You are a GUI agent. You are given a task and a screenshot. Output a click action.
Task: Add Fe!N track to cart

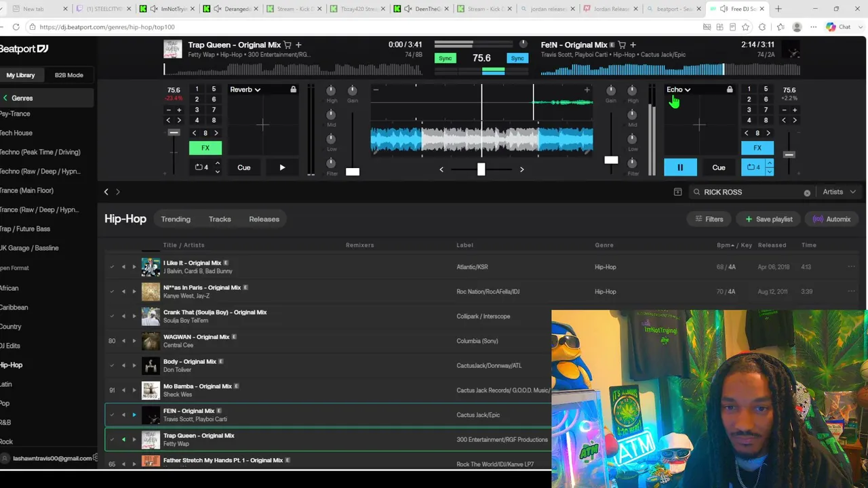(x=622, y=45)
